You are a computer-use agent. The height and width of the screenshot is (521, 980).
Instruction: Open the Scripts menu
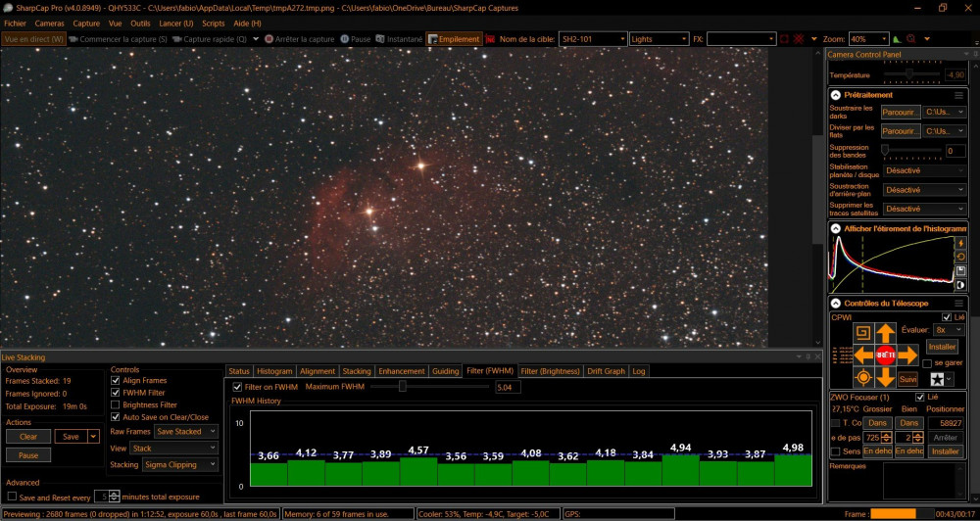[213, 24]
